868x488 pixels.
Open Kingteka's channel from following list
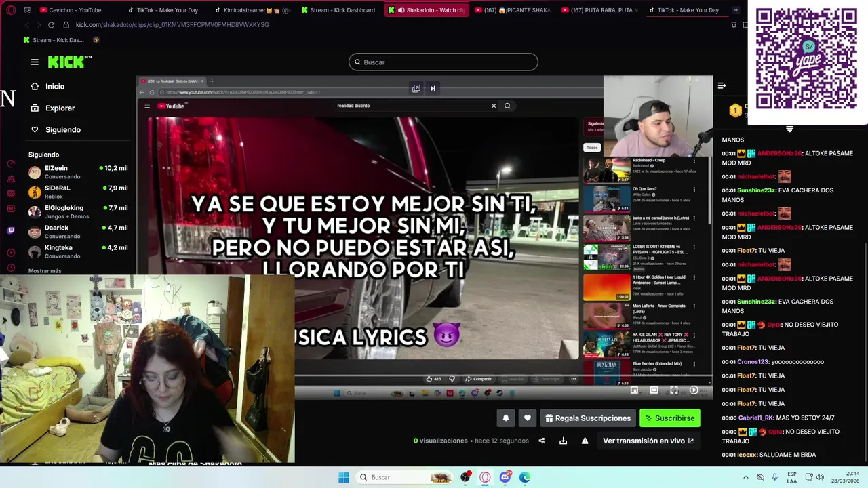point(78,251)
